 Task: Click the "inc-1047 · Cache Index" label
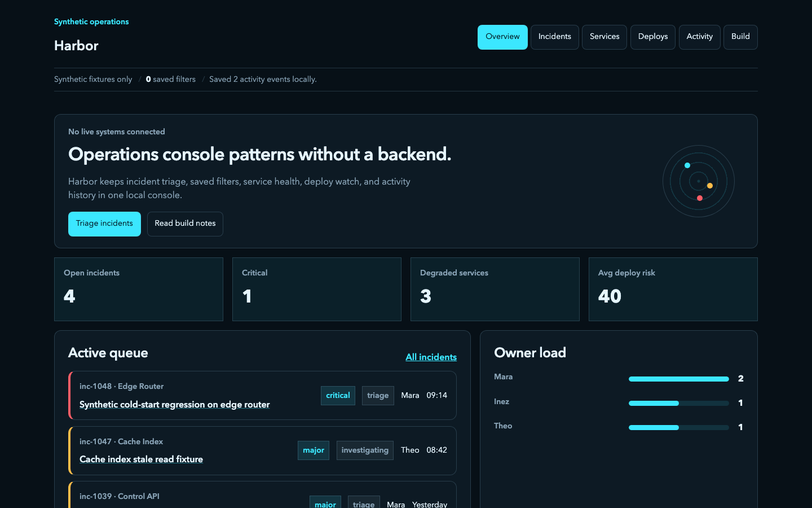pos(121,442)
